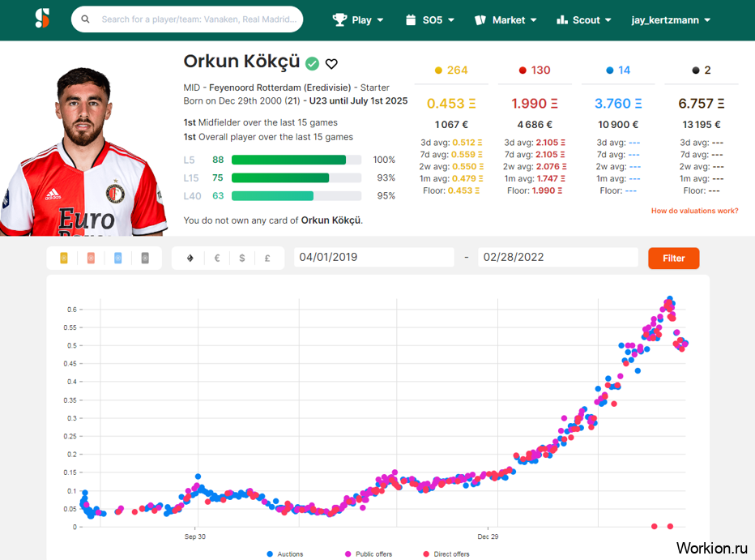Screen dimensions: 755x560
Task: Expand the Market dropdown arrow
Action: coord(534,20)
